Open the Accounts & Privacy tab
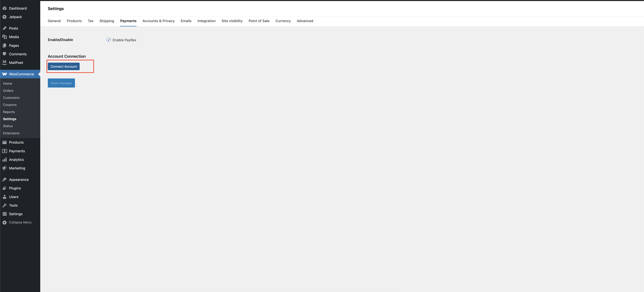644x292 pixels. (x=158, y=21)
